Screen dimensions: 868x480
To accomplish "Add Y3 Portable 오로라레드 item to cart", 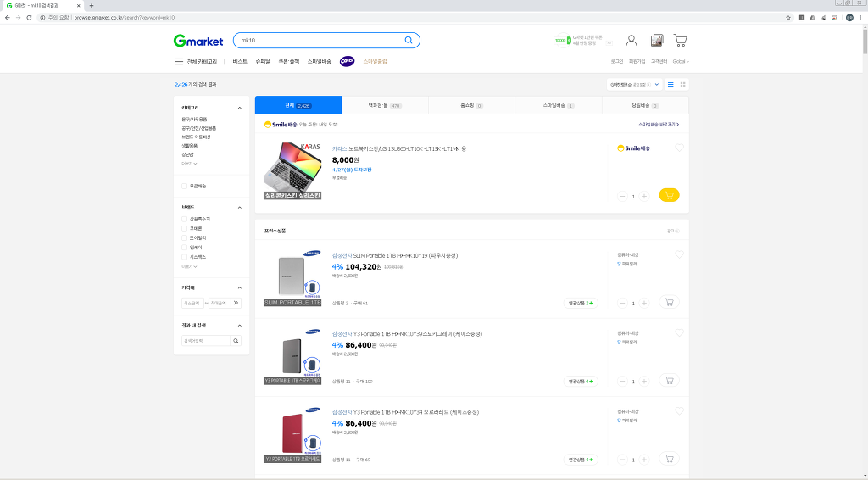I will 670,459.
